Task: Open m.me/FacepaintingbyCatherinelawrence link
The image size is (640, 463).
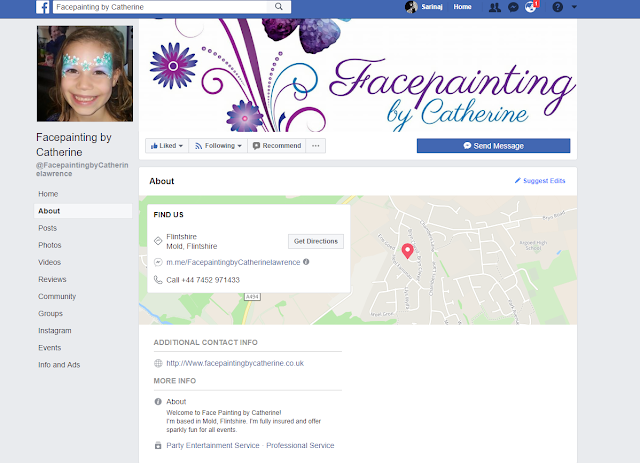Action: (x=233, y=263)
